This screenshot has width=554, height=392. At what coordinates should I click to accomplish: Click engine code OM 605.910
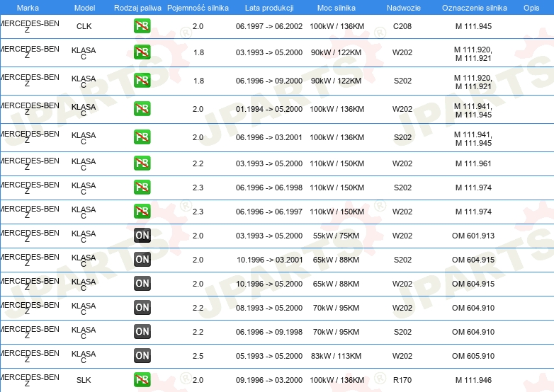click(473, 356)
